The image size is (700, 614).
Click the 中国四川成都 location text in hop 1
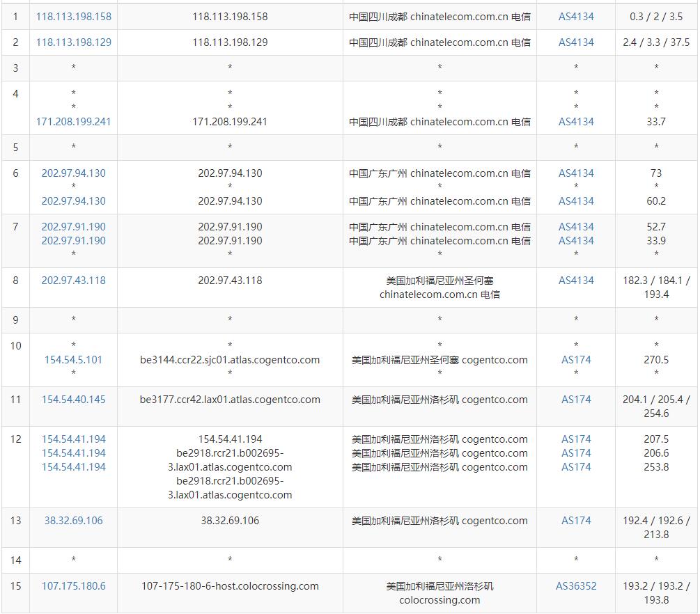coord(440,17)
